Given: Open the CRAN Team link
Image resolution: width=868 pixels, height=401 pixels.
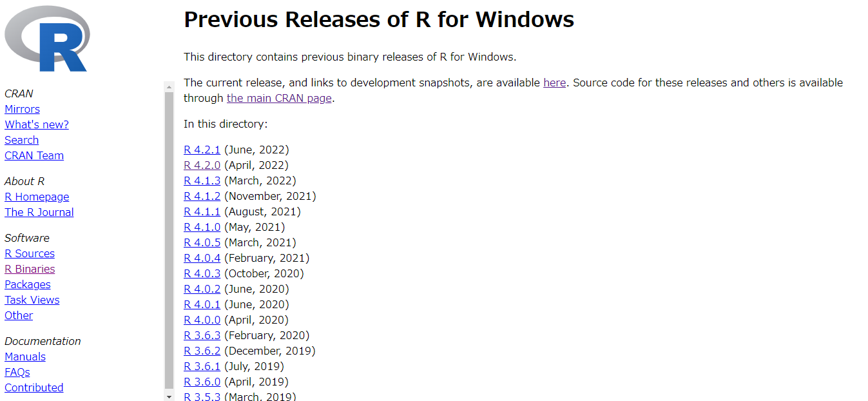Looking at the screenshot, I should (x=34, y=155).
